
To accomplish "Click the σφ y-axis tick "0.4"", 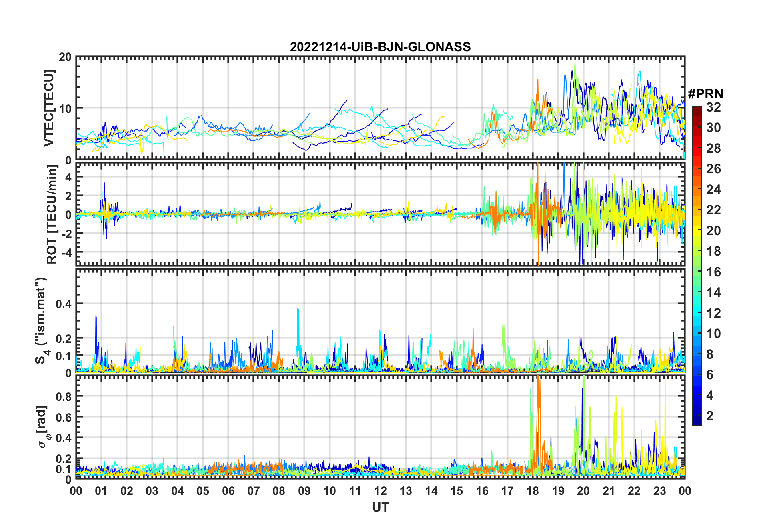I will 64,438.
